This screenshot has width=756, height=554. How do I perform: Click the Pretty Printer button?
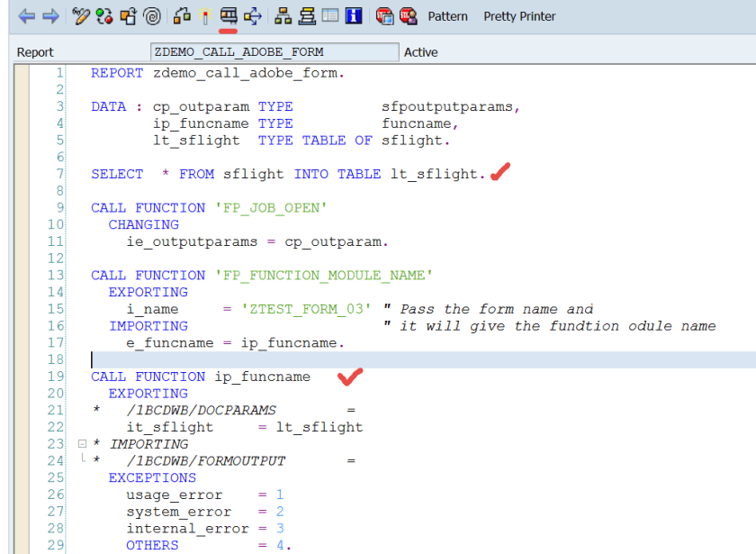(519, 16)
